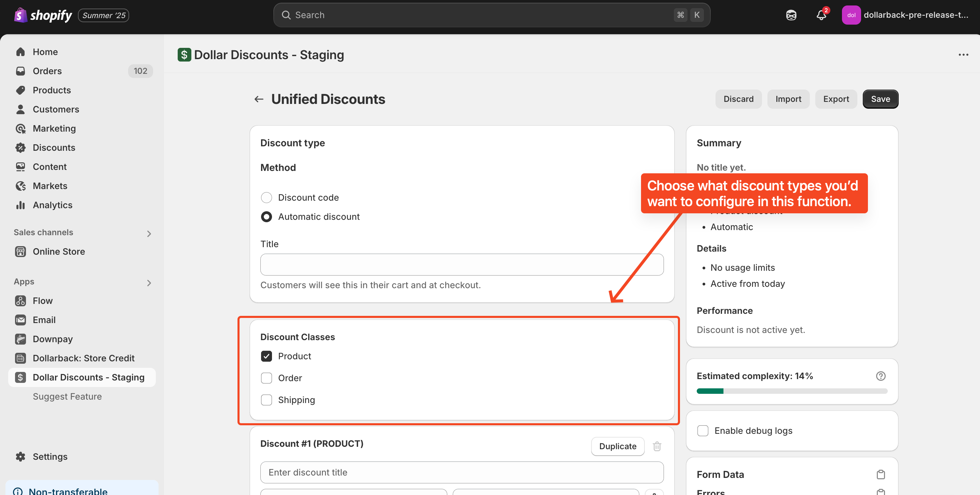Click the notifications bell icon

[x=821, y=15]
